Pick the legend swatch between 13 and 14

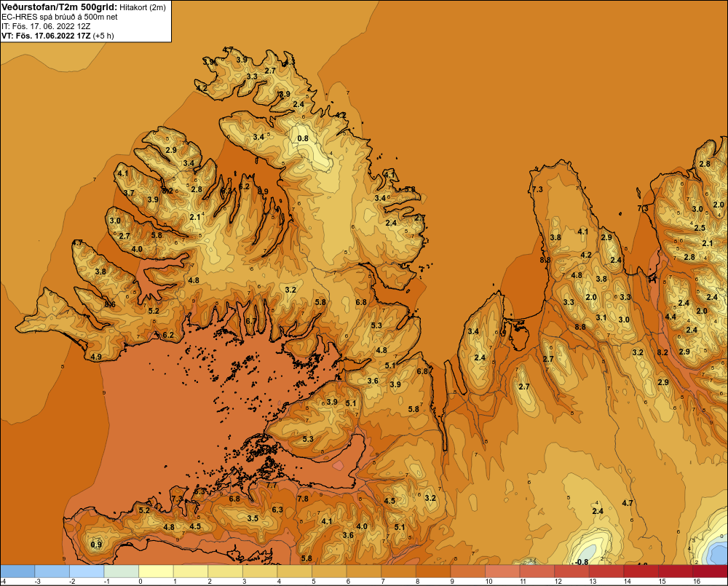pos(606,571)
